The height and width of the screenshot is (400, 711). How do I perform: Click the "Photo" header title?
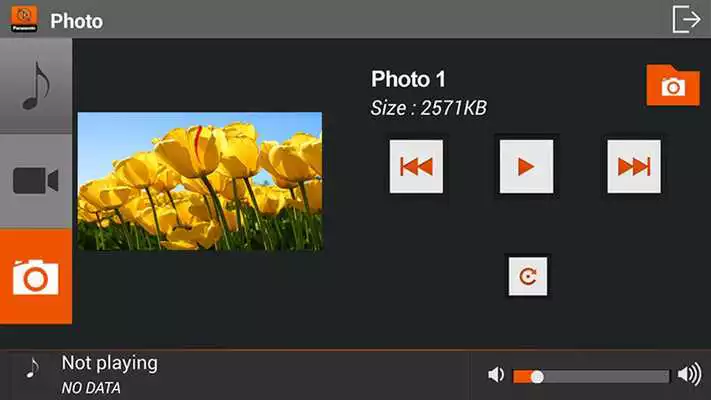pos(76,21)
